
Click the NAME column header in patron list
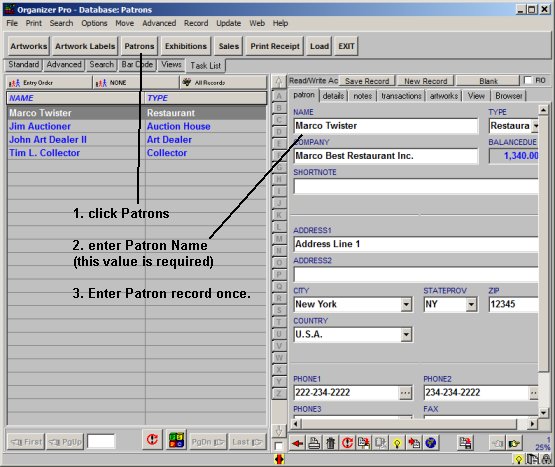(75, 98)
